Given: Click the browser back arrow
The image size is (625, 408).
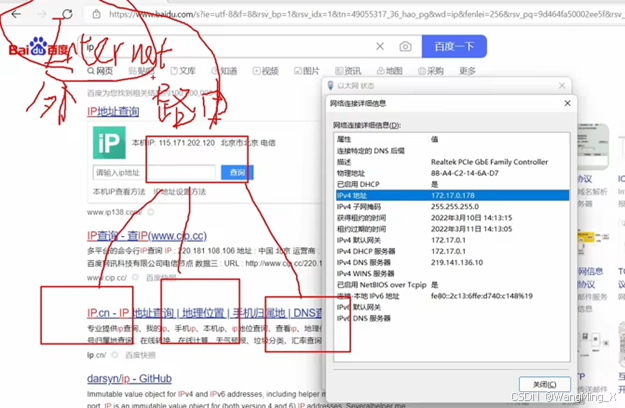Looking at the screenshot, I should pos(16,14).
